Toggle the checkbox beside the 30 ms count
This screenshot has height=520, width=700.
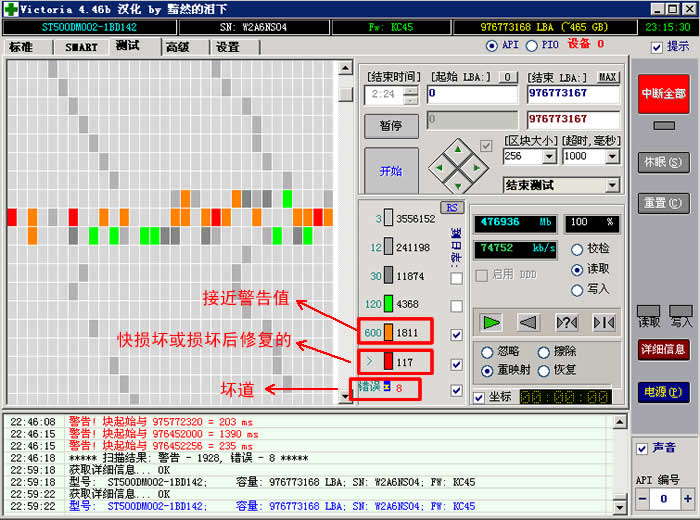[x=456, y=279]
